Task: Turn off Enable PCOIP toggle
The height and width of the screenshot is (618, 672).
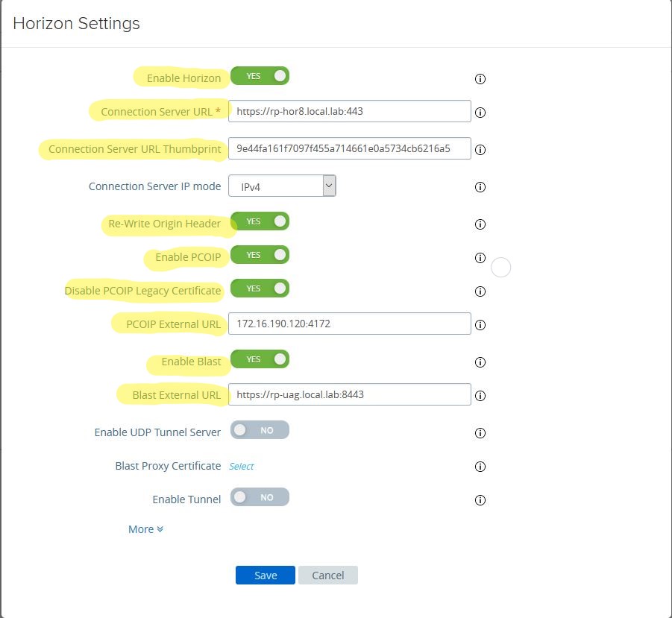Action: (260, 255)
